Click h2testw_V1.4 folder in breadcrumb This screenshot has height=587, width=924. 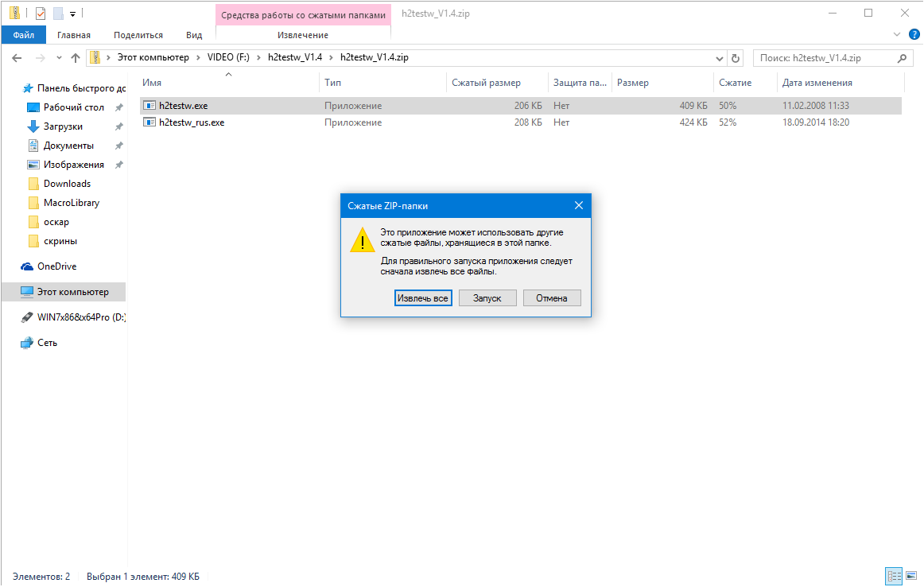pyautogui.click(x=295, y=57)
